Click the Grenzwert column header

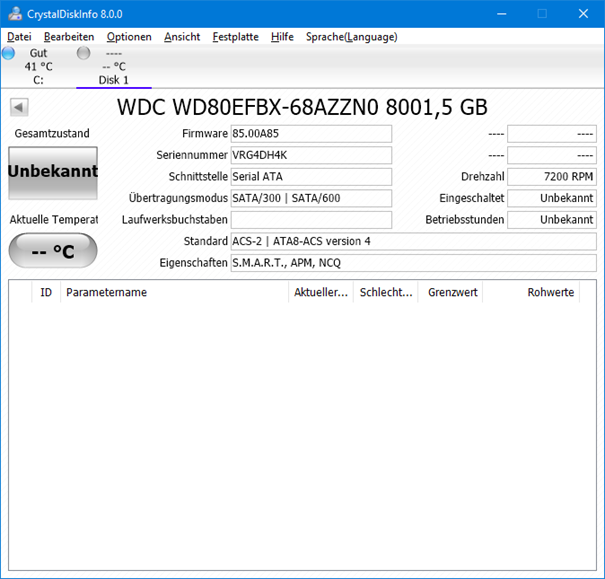(451, 292)
